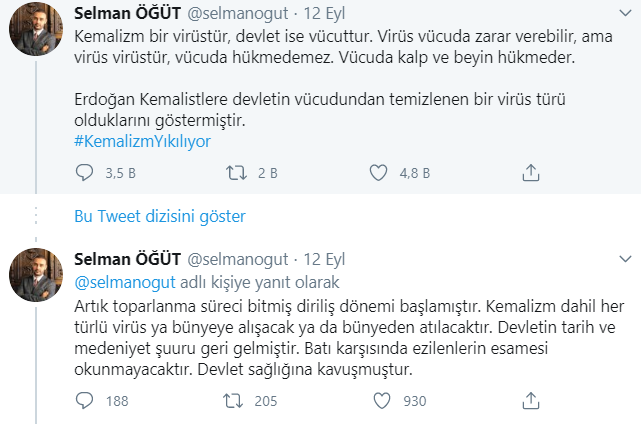641x424 pixels.
Task: Share the second tweet
Action: 531,402
